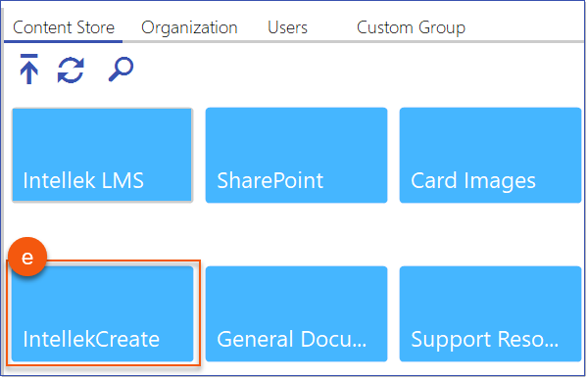Image resolution: width=588 pixels, height=379 pixels.
Task: Open search with the magnifying glass icon
Action: [x=121, y=70]
